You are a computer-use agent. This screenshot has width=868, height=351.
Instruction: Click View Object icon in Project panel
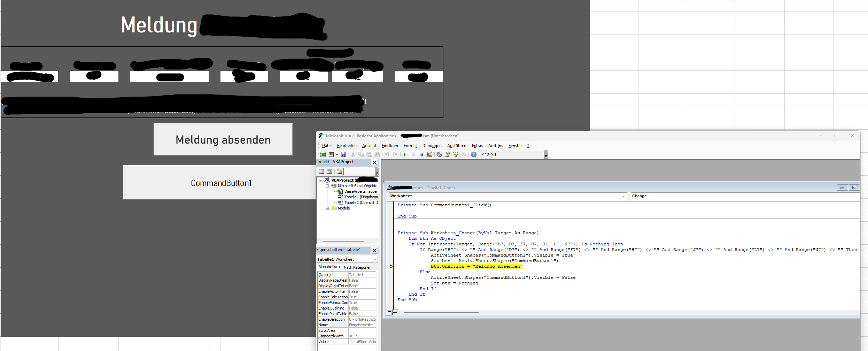click(x=330, y=171)
